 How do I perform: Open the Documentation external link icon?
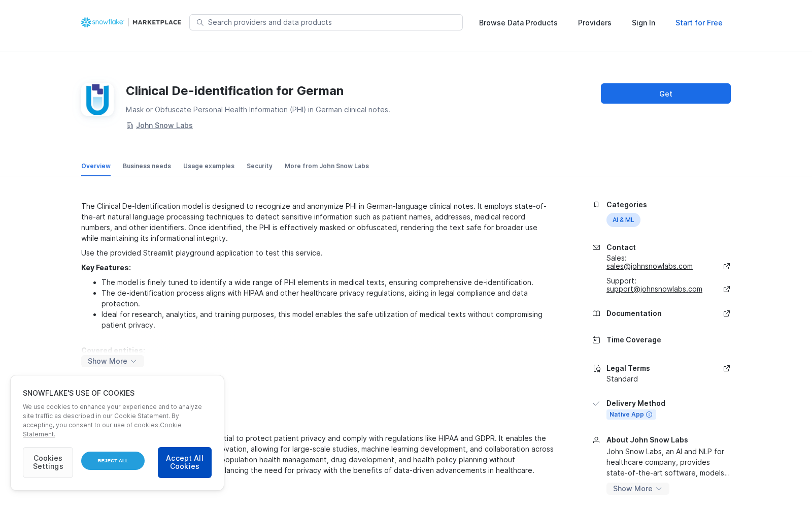point(727,313)
